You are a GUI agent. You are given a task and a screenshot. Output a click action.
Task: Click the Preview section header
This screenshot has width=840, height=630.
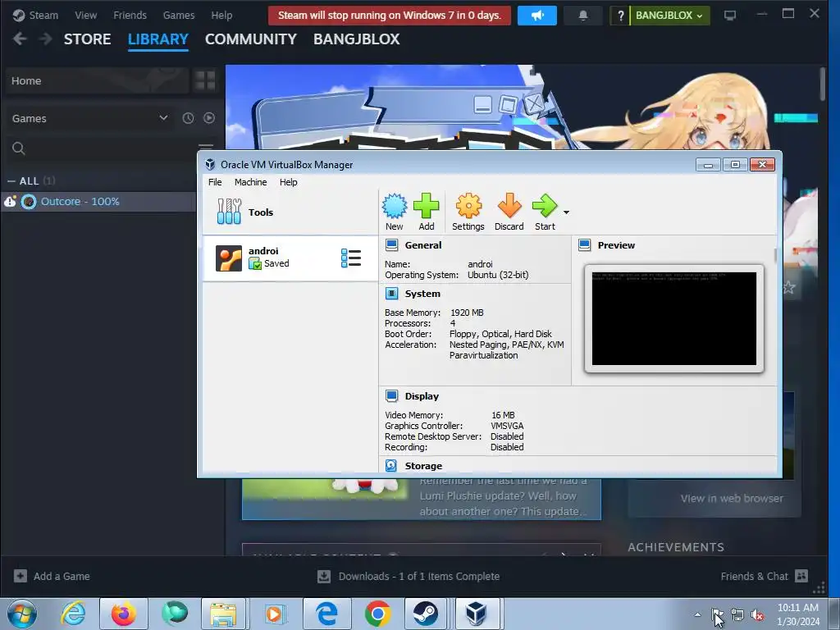pyautogui.click(x=616, y=245)
